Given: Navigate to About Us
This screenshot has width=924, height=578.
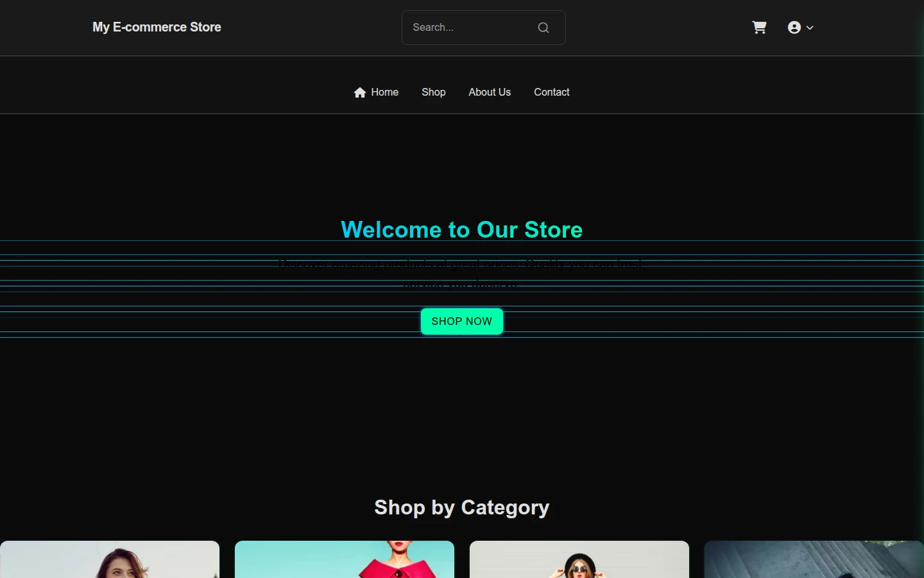Looking at the screenshot, I should click(x=490, y=92).
